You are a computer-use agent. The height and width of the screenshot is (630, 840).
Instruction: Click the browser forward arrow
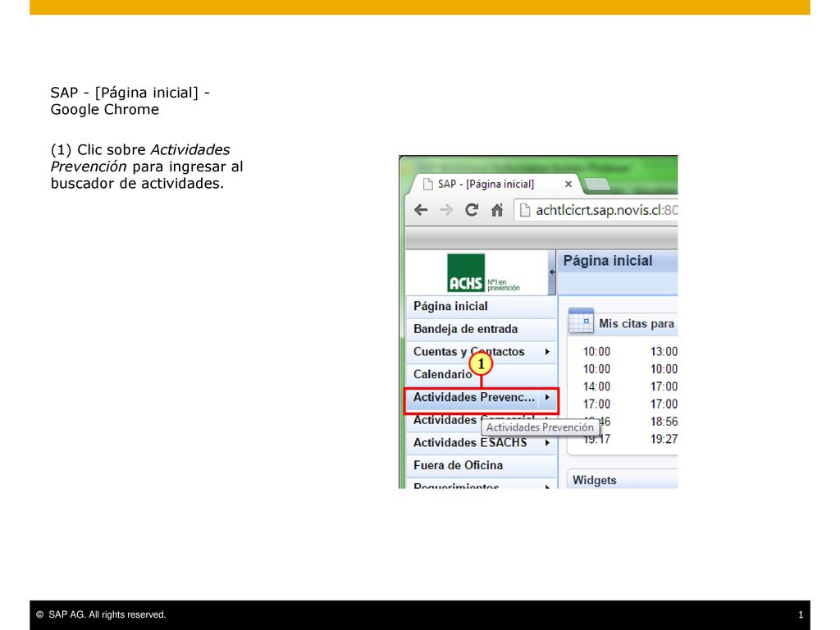pyautogui.click(x=445, y=210)
